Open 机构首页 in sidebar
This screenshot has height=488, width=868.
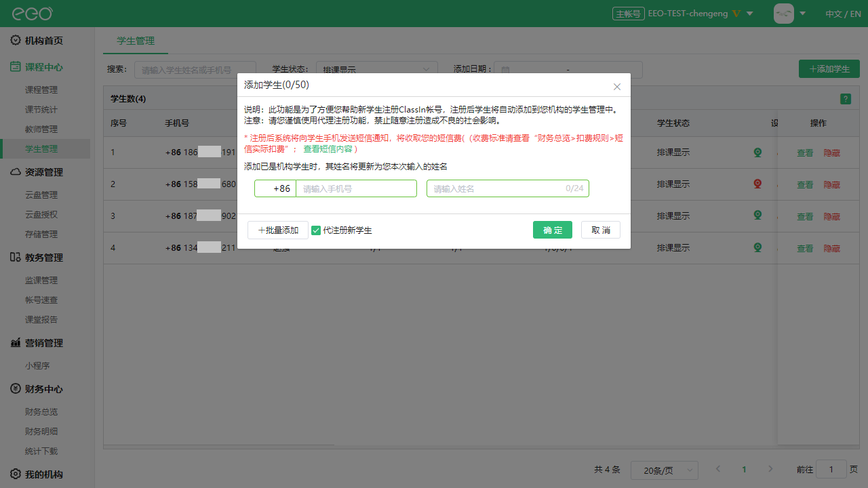(x=44, y=41)
